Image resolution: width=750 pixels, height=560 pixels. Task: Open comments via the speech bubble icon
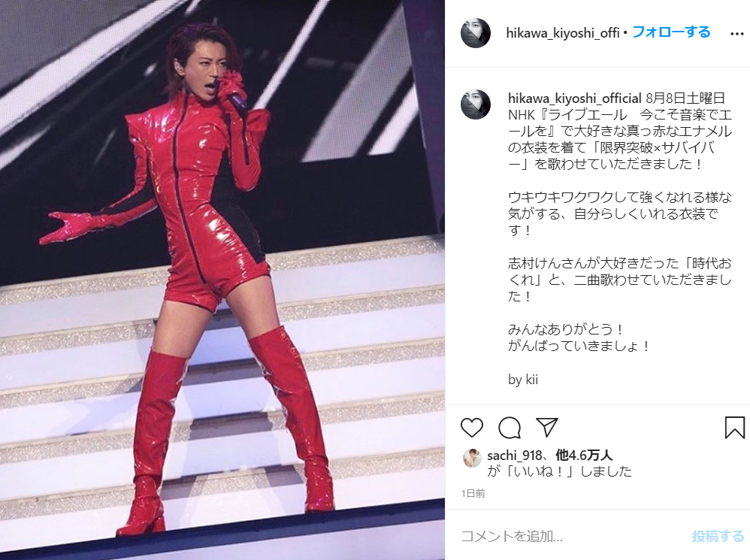(x=510, y=428)
